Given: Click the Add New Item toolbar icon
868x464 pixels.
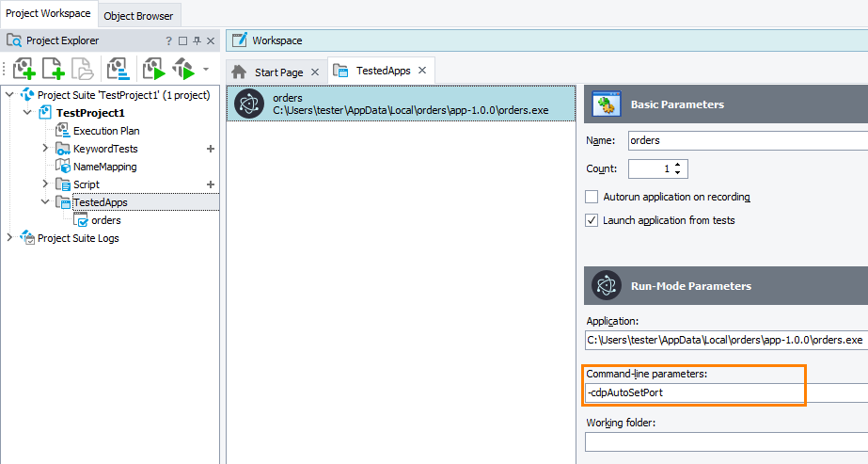Looking at the screenshot, I should coord(53,69).
